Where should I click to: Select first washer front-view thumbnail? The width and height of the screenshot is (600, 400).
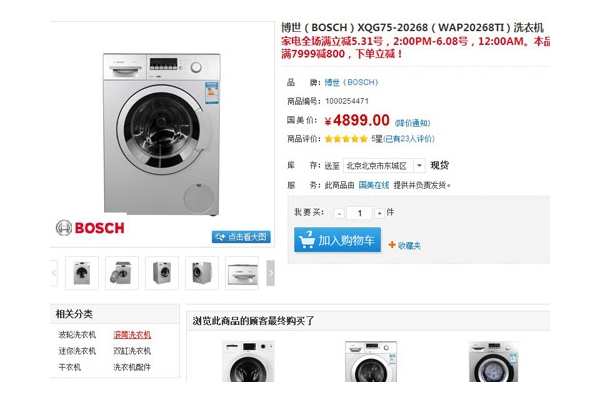pos(82,273)
